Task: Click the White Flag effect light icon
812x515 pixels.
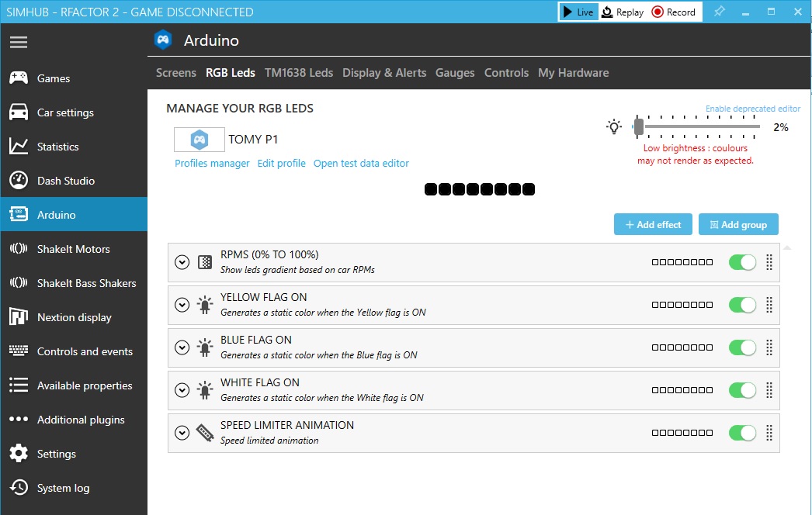Action: click(x=205, y=390)
